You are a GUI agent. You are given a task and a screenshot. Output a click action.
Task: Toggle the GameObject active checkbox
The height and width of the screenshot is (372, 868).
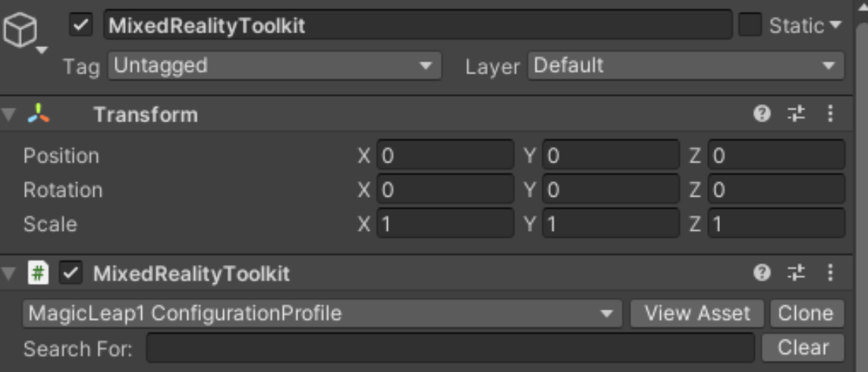[80, 25]
